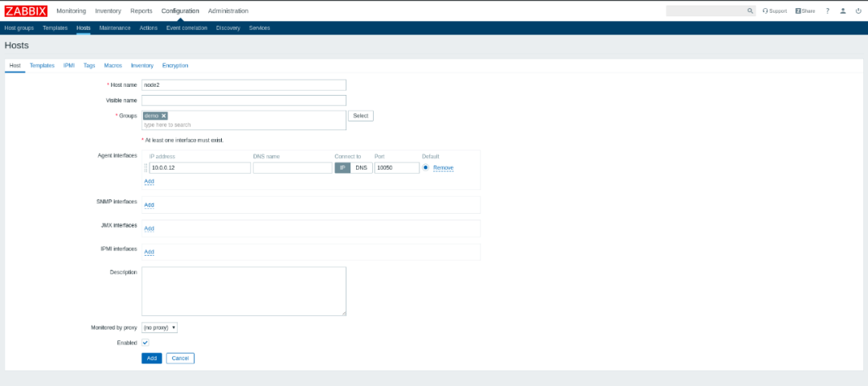Open the Monitoring menu
Image resolution: width=868 pixels, height=386 pixels.
pos(72,11)
